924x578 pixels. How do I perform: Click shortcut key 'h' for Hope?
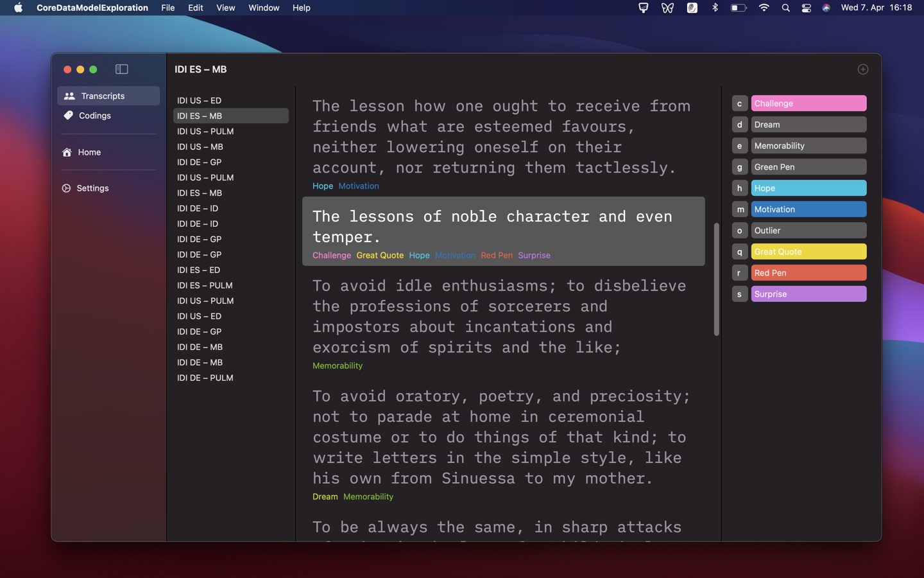740,188
